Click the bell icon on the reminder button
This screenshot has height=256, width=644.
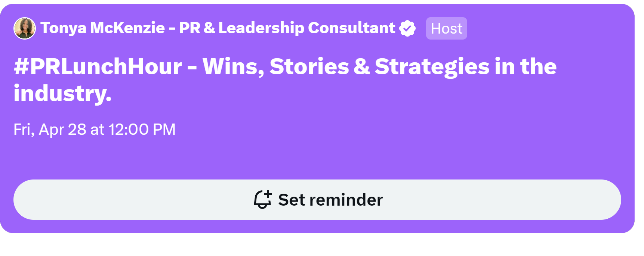tap(261, 200)
